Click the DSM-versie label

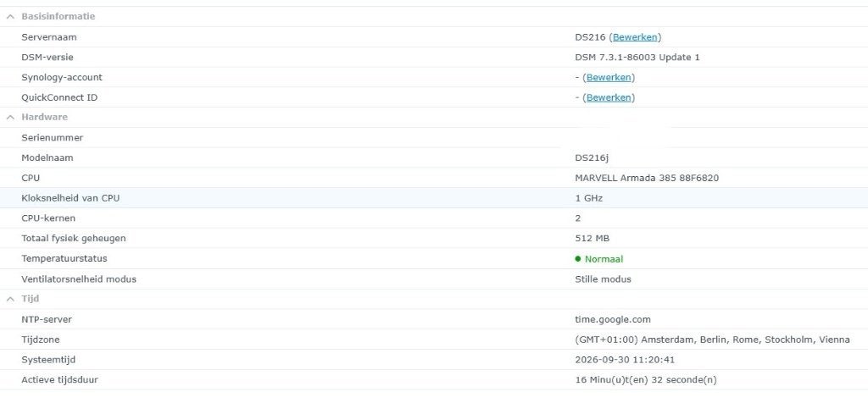point(47,58)
